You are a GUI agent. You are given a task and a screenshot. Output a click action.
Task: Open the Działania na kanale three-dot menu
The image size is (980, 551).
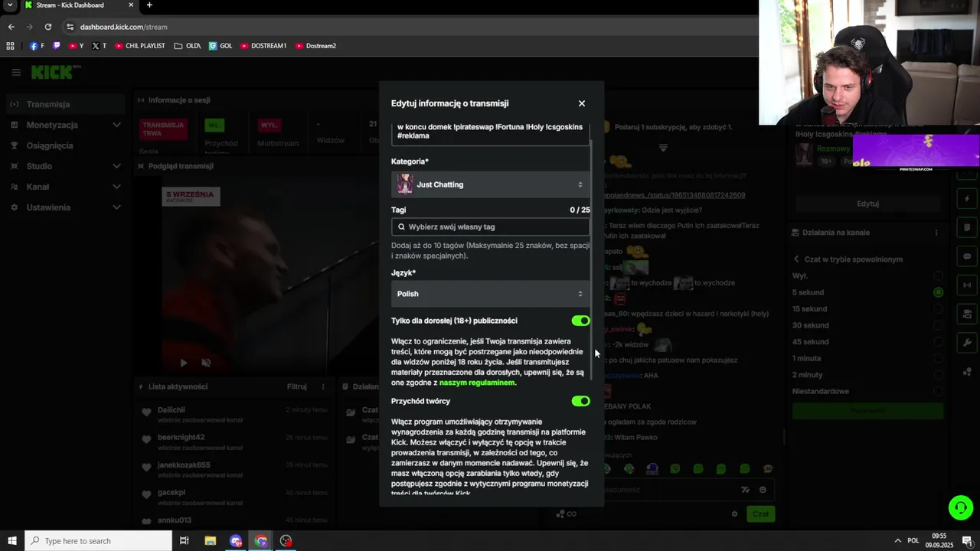(936, 233)
